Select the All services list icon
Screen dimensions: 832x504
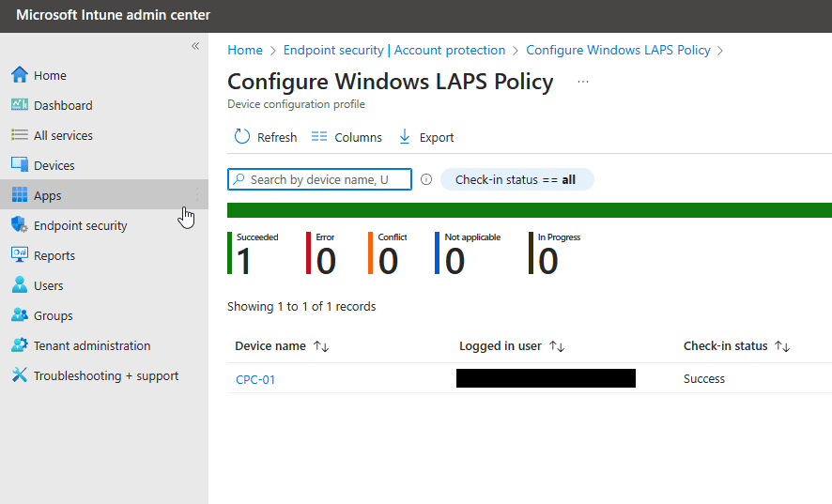(x=19, y=135)
